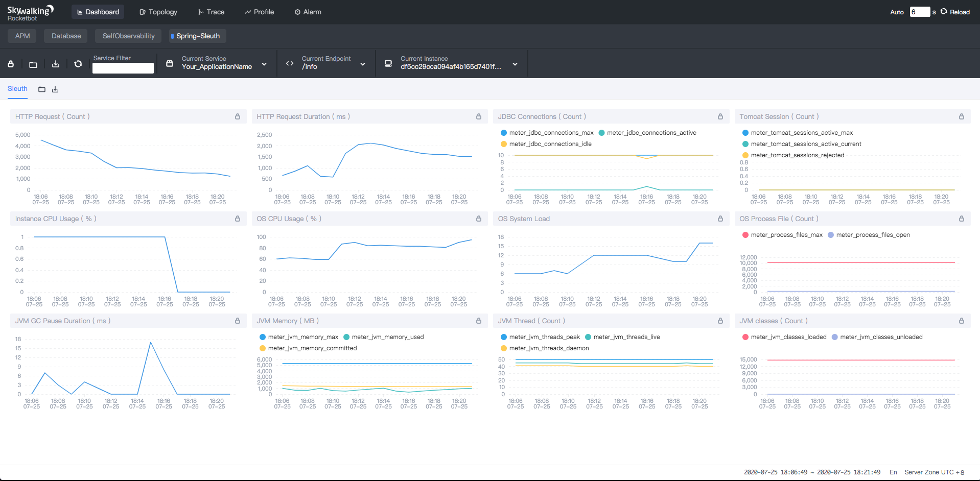Hide meter_tomcat_sessions_rejected legend series
Viewport: 980px width, 481px height.
coord(797,155)
